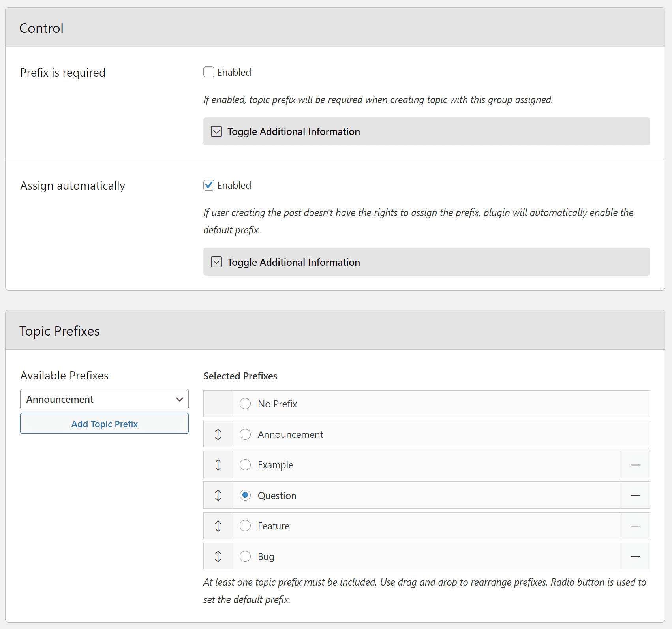Set Announcement as default prefix
Screen dimensions: 672x629
click(245, 434)
